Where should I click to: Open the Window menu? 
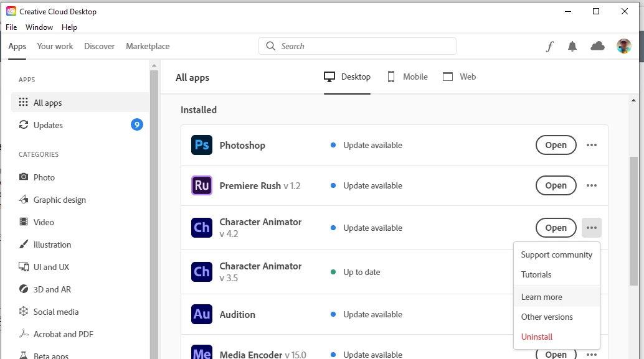click(39, 27)
